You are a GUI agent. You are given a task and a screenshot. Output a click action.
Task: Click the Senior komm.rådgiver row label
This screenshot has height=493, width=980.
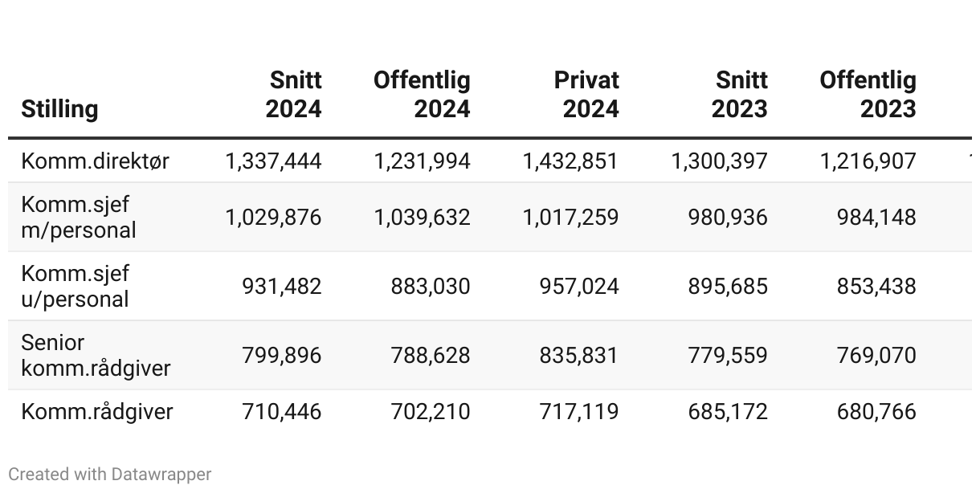(96, 355)
